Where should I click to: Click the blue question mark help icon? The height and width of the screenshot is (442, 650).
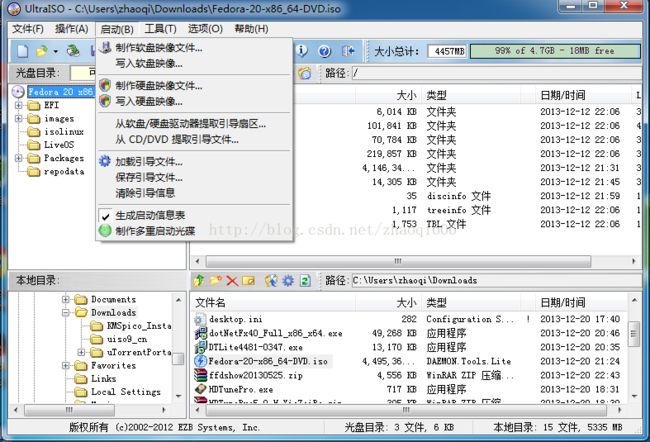[325, 51]
